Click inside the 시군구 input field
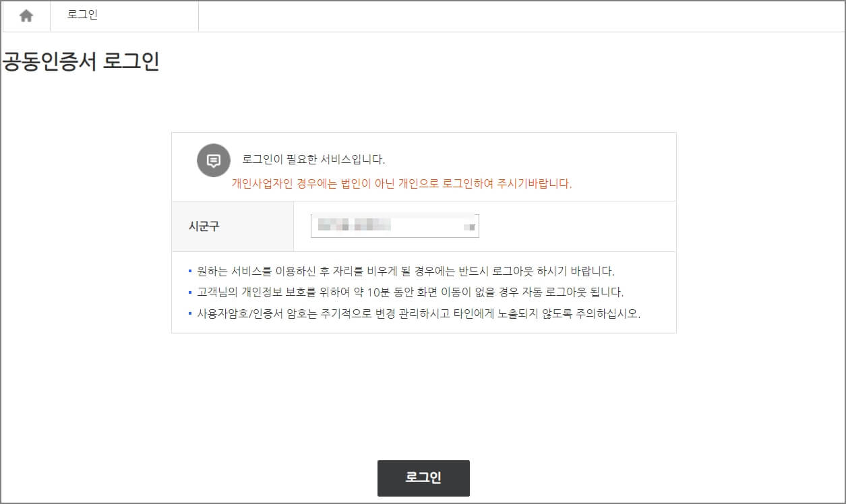Screen dimensions: 846x504 377,226
